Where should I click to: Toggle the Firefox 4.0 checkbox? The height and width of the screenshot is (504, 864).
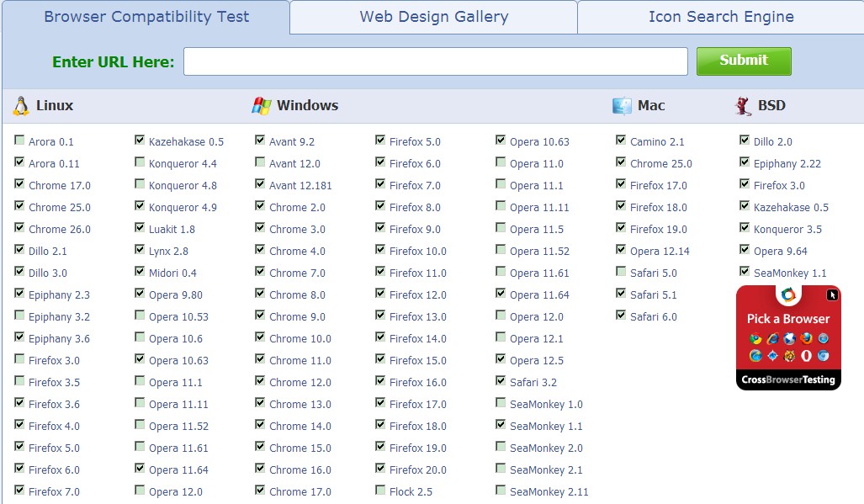(x=19, y=425)
